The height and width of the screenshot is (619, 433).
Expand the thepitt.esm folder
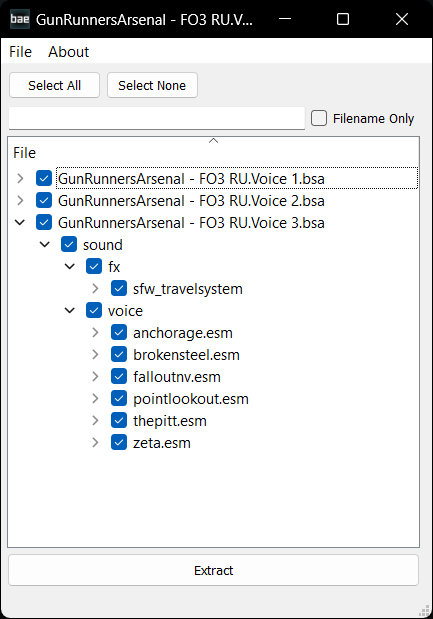(95, 421)
